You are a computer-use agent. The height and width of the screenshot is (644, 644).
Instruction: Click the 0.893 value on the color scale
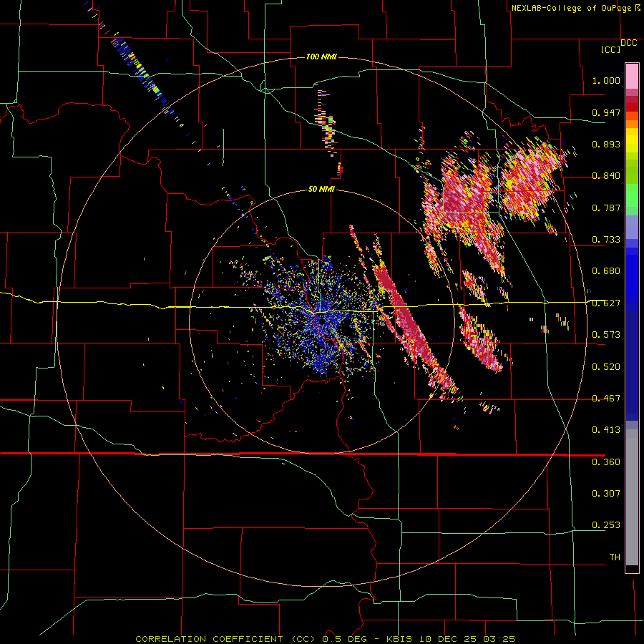click(606, 144)
